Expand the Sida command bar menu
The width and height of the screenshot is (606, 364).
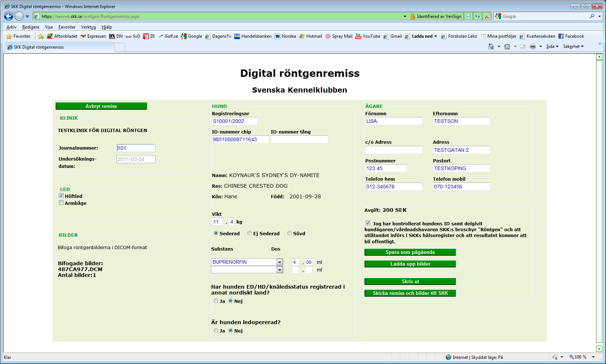(x=552, y=46)
